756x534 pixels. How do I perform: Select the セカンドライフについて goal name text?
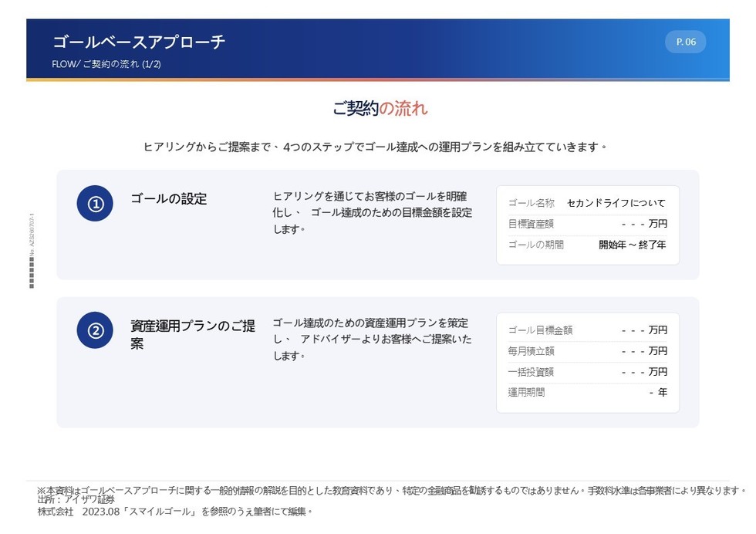tap(616, 203)
